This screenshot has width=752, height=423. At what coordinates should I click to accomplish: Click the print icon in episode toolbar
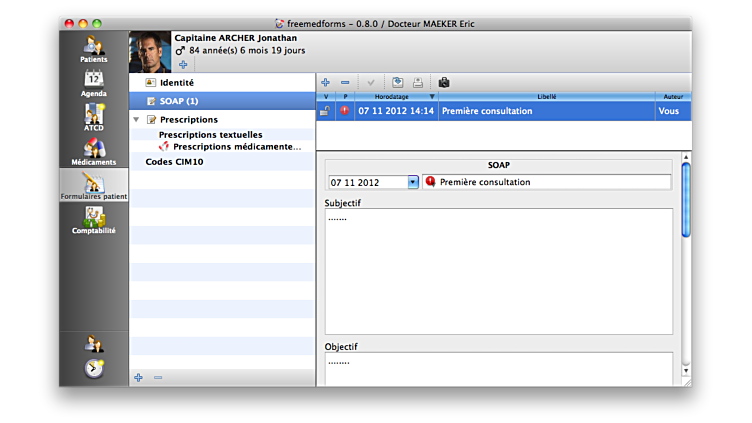(418, 82)
